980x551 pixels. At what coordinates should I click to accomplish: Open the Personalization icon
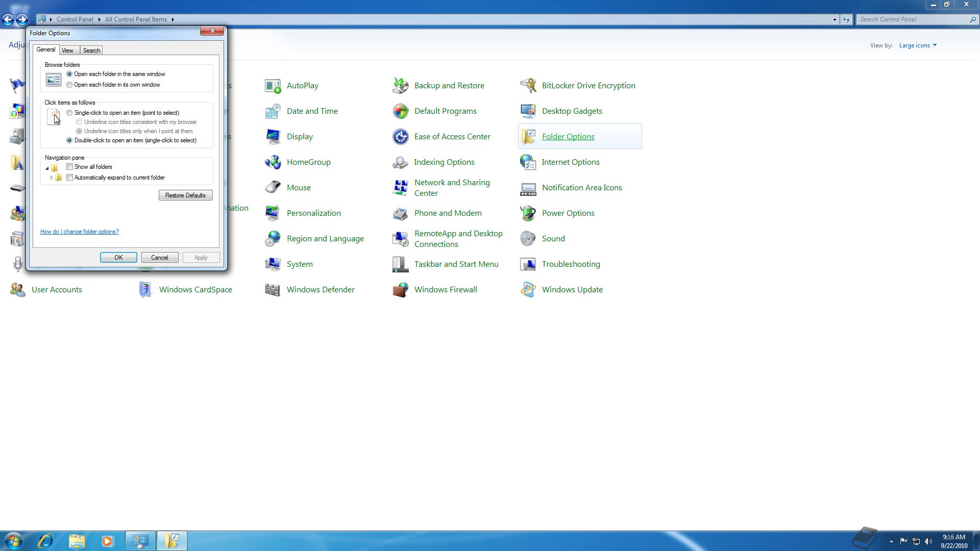273,213
